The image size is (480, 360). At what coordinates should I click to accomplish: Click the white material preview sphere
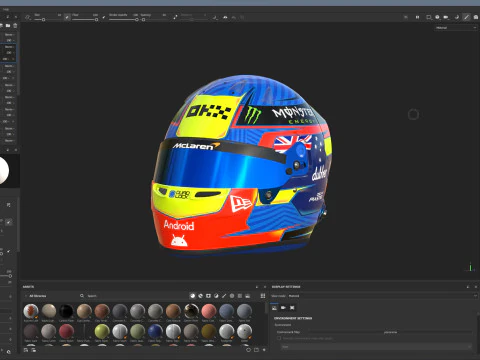point(3,170)
